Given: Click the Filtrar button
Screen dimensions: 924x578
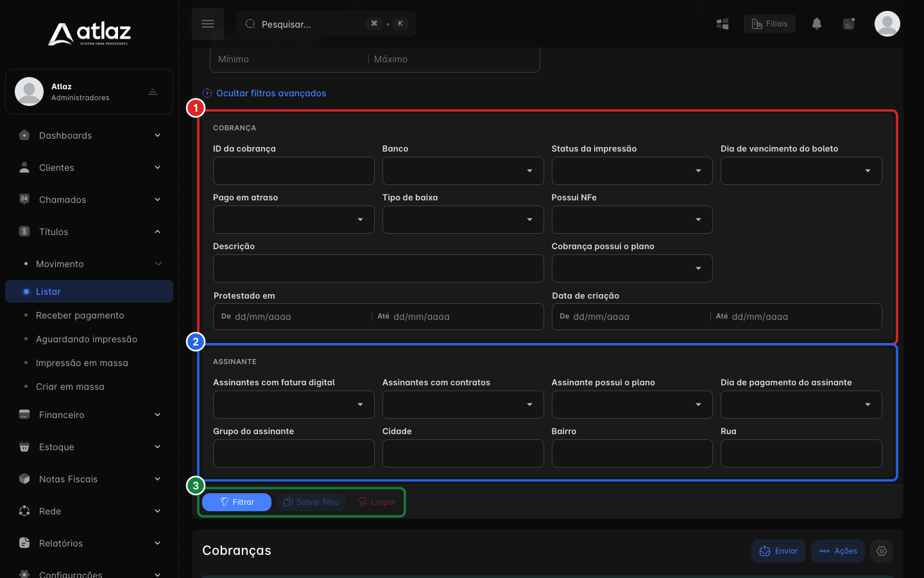Looking at the screenshot, I should pyautogui.click(x=237, y=502).
